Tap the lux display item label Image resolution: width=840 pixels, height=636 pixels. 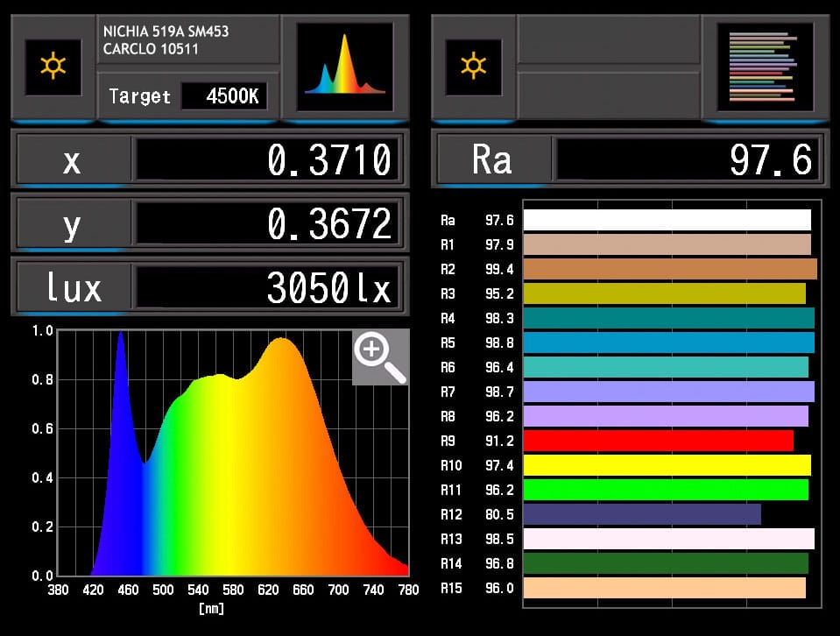[x=72, y=287]
